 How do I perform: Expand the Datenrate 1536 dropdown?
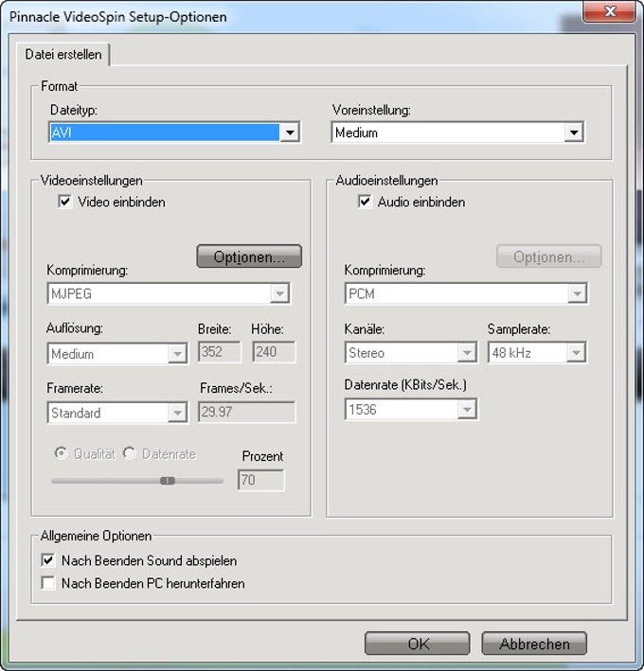[x=411, y=410]
